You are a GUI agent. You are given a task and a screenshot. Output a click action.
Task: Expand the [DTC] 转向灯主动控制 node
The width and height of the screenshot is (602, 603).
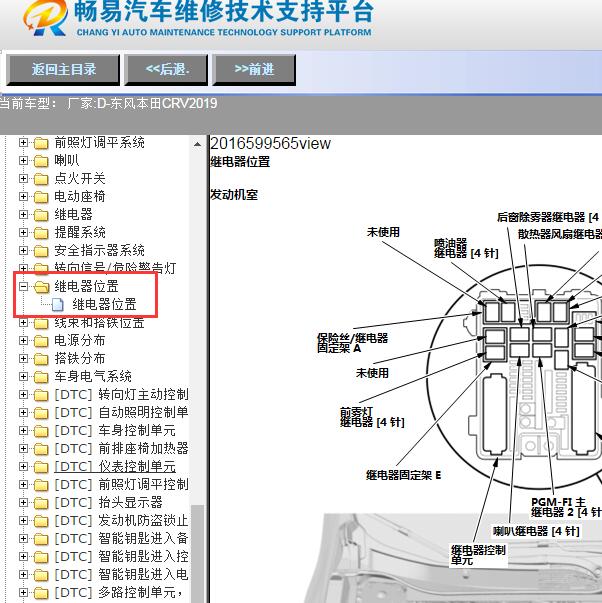tap(23, 395)
